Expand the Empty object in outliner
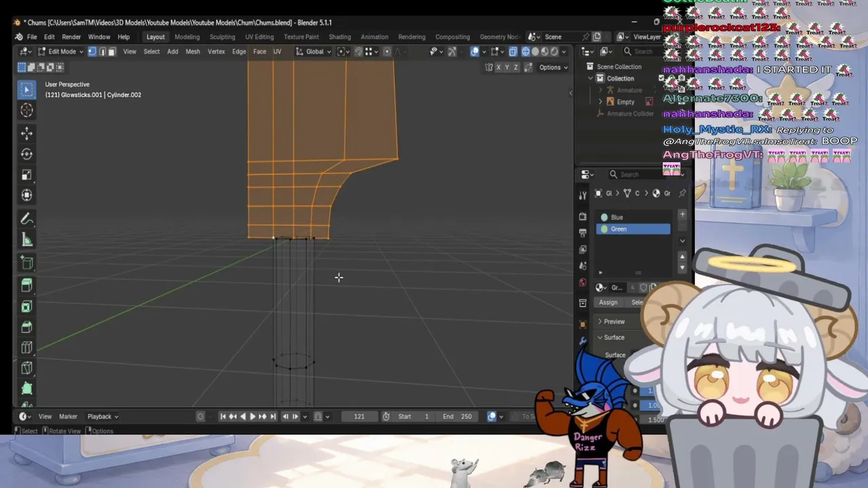The image size is (868, 488). coord(600,102)
